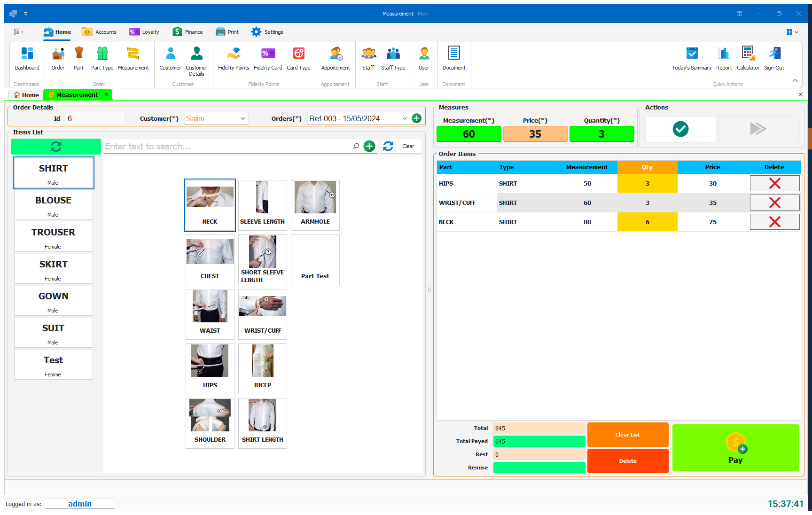Image resolution: width=812 pixels, height=515 pixels.
Task: Open the Part icon in ribbon
Action: [78, 58]
